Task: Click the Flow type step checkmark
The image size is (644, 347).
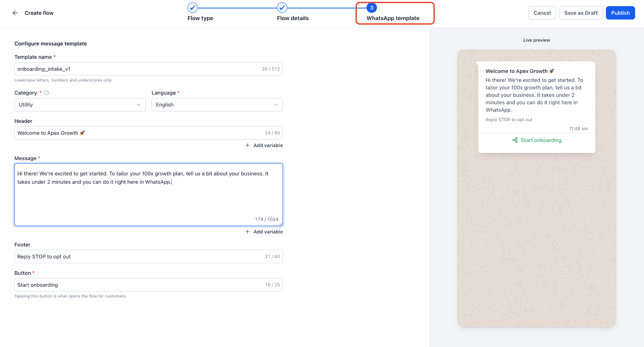Action: (x=193, y=7)
